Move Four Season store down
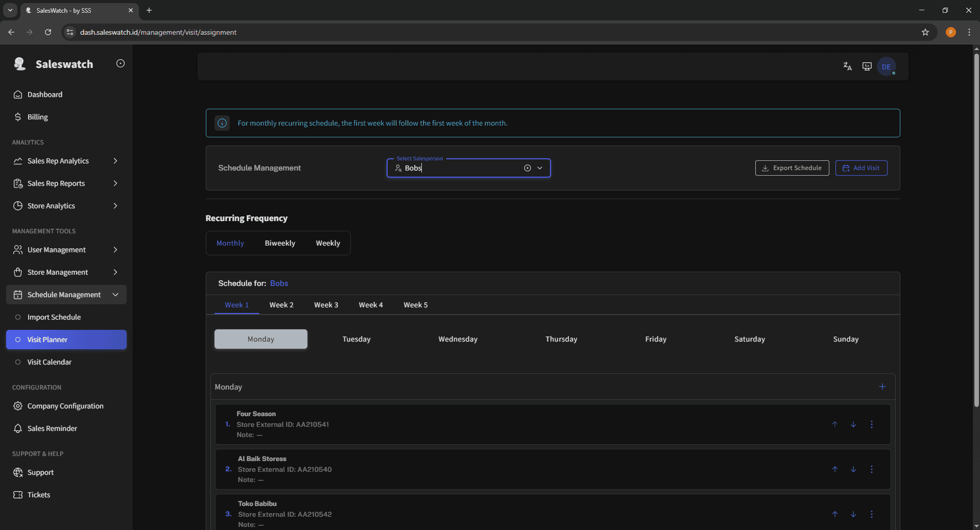The height and width of the screenshot is (530, 980). [853, 424]
